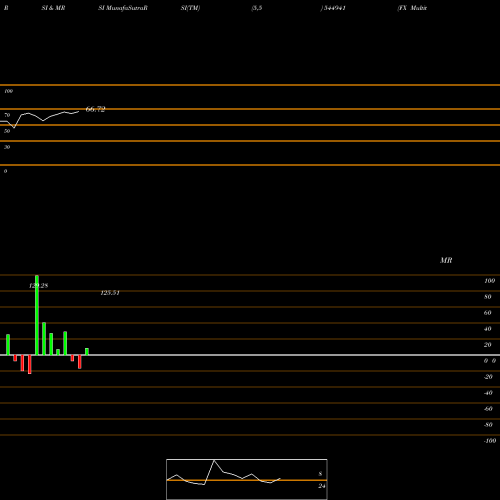Select the rightmost green MR bar
This screenshot has width=500, height=500.
[x=87, y=352]
